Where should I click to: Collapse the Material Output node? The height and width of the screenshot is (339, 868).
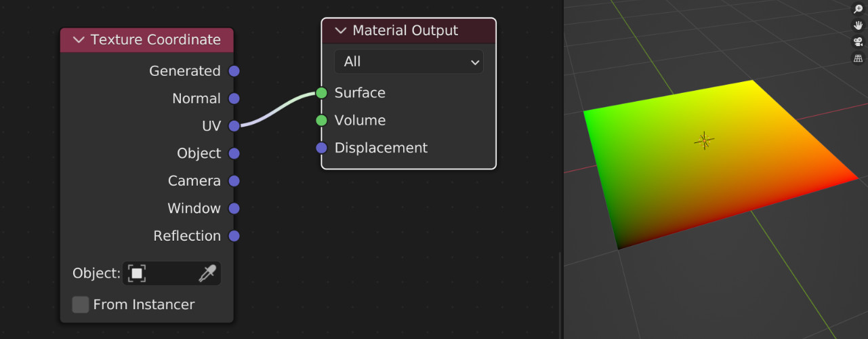coord(341,31)
